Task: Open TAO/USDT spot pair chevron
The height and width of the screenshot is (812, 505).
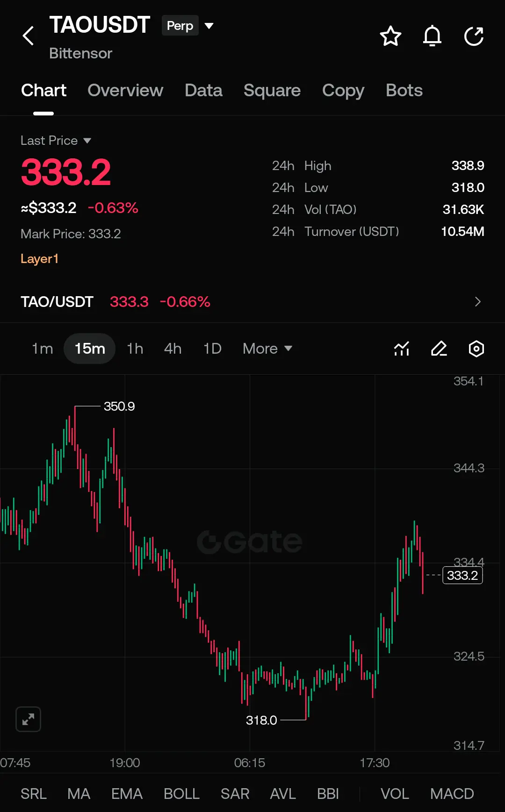Action: tap(477, 302)
